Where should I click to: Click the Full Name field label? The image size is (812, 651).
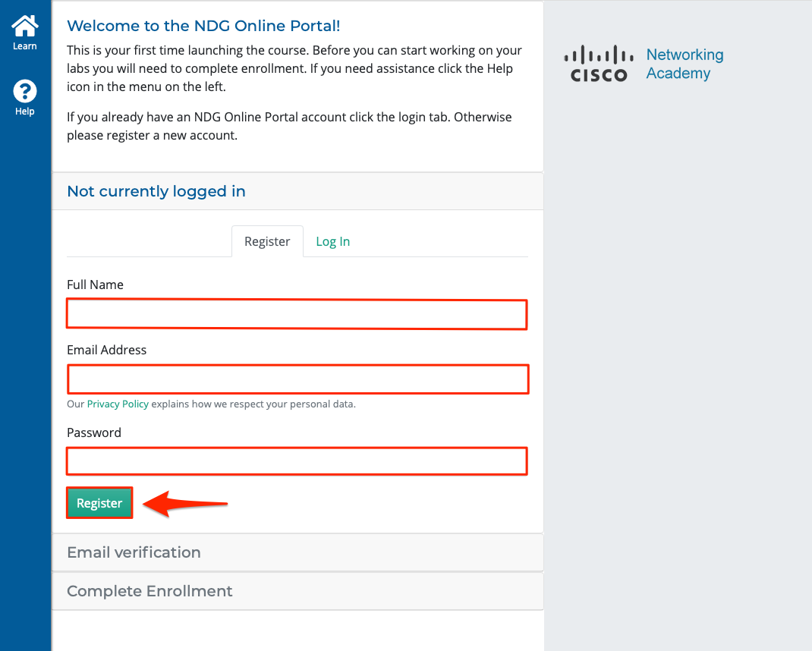pos(96,285)
